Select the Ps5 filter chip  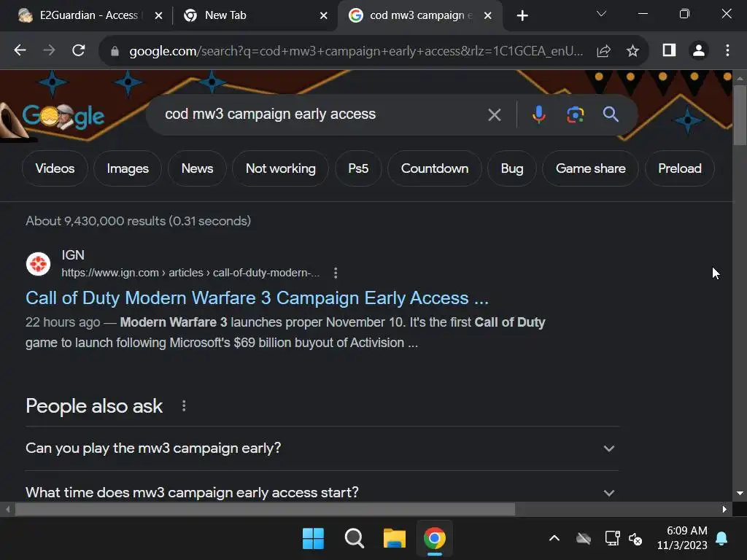[x=358, y=168]
